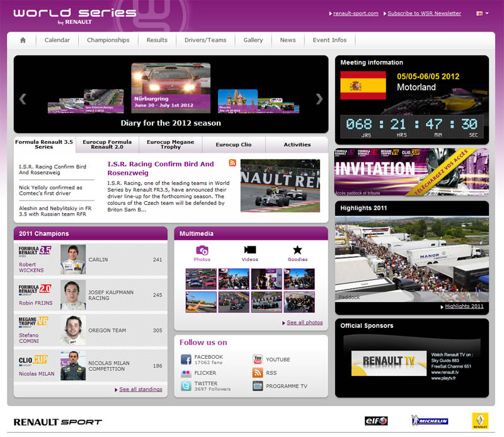The width and height of the screenshot is (504, 437).
Task: Switch to the Formula Renault 3.5 Series tab
Action: 44,144
